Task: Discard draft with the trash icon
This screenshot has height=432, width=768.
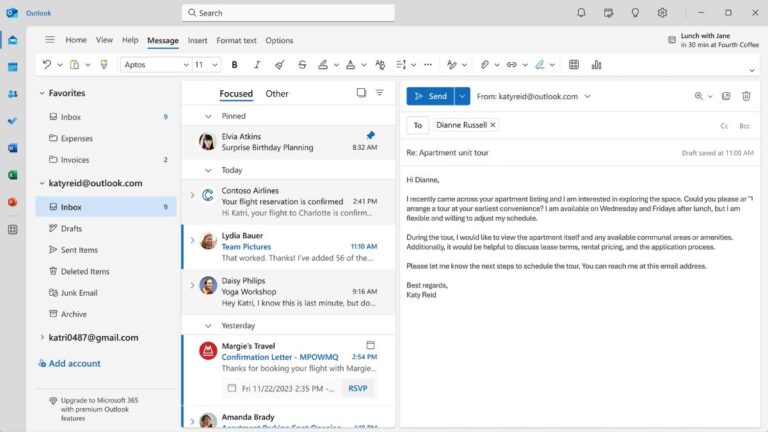Action: click(746, 96)
